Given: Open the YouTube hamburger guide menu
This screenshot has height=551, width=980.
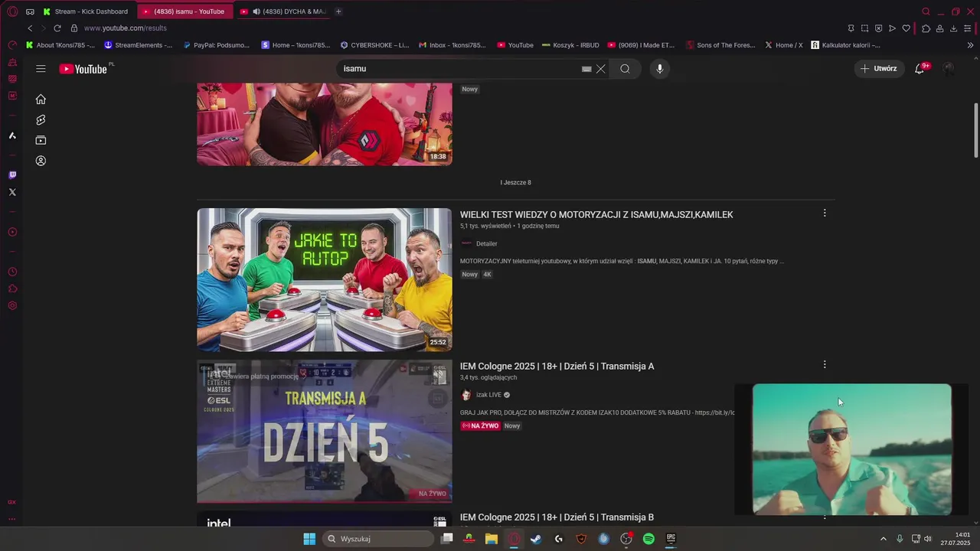Looking at the screenshot, I should click(41, 69).
